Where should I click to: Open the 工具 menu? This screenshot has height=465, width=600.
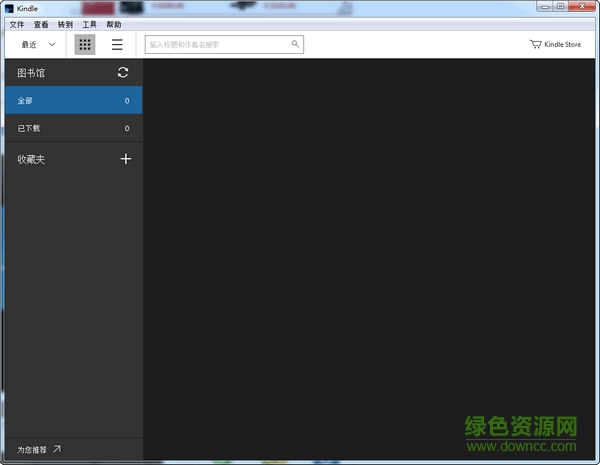[x=89, y=24]
